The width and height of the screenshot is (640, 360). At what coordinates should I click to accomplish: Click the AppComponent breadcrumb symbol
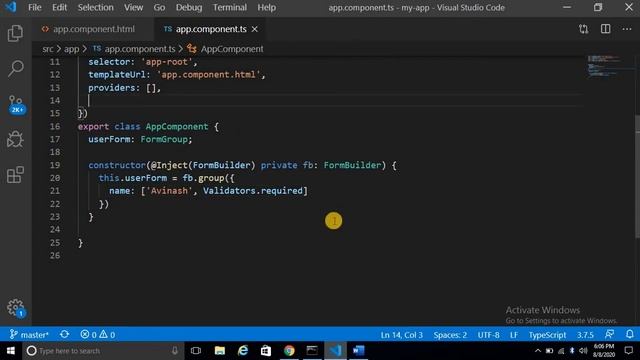[225, 49]
